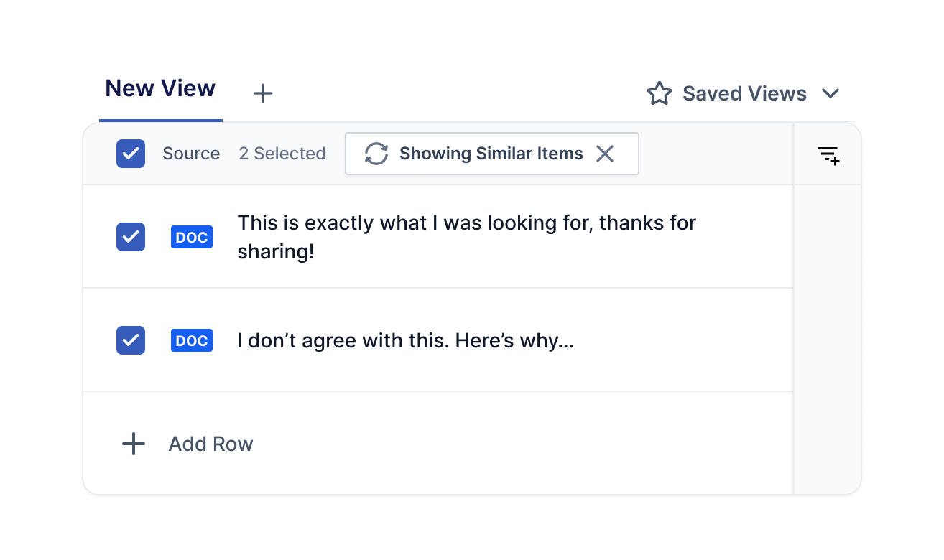Uncheck the checkbox for the I don't agree row
Screen dimensions: 944x560
[131, 340]
